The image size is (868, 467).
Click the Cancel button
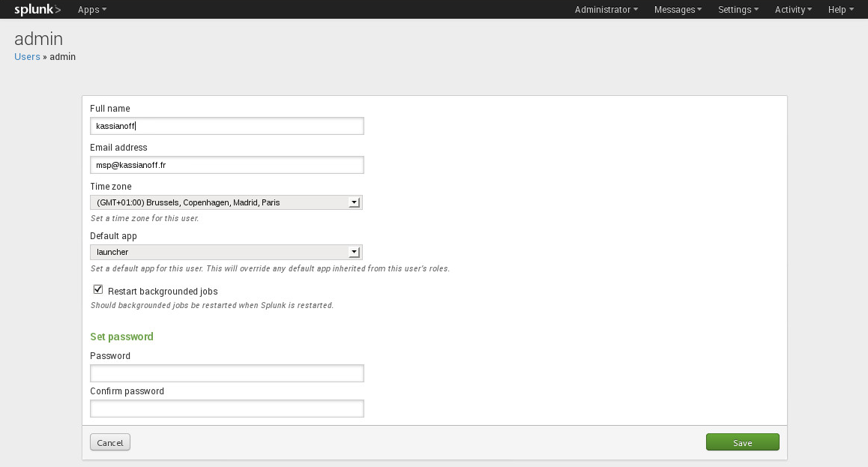click(x=110, y=442)
